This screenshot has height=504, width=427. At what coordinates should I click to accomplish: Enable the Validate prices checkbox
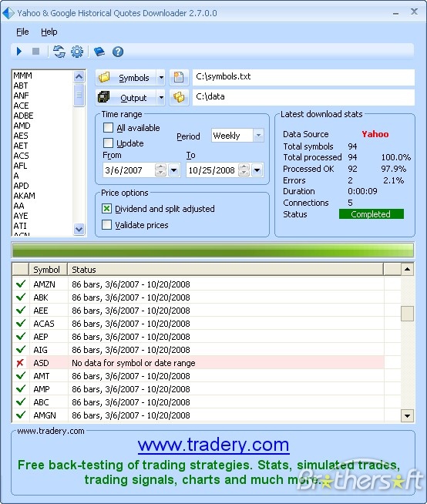106,225
